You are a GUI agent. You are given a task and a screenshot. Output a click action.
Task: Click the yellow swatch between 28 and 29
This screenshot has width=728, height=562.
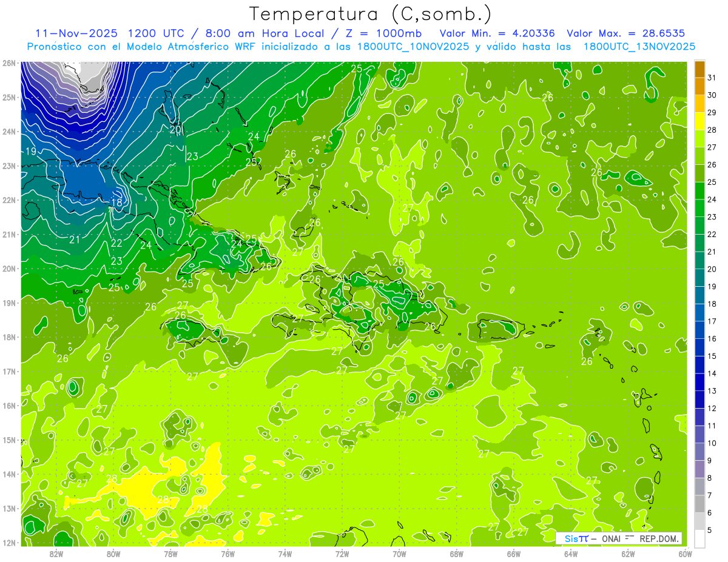[699, 121]
